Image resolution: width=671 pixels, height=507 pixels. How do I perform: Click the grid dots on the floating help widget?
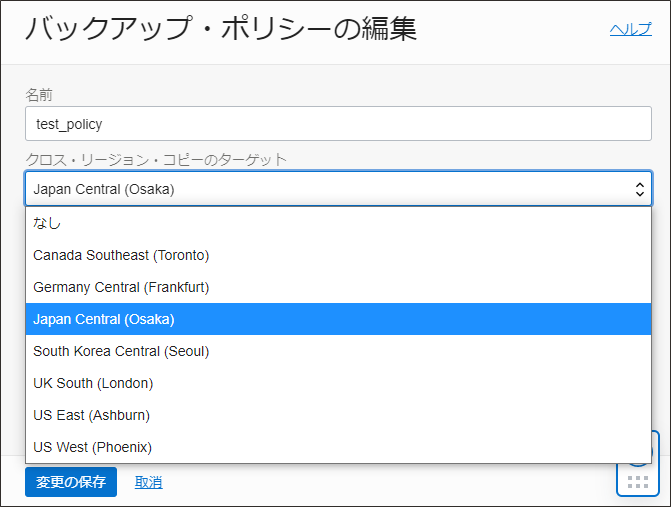(637, 484)
